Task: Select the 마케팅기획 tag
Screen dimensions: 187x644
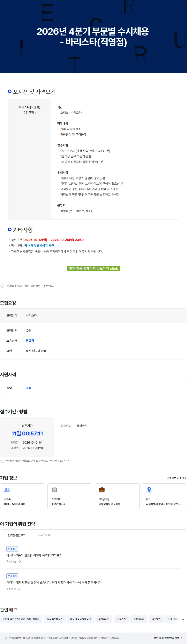Action: (104, 619)
